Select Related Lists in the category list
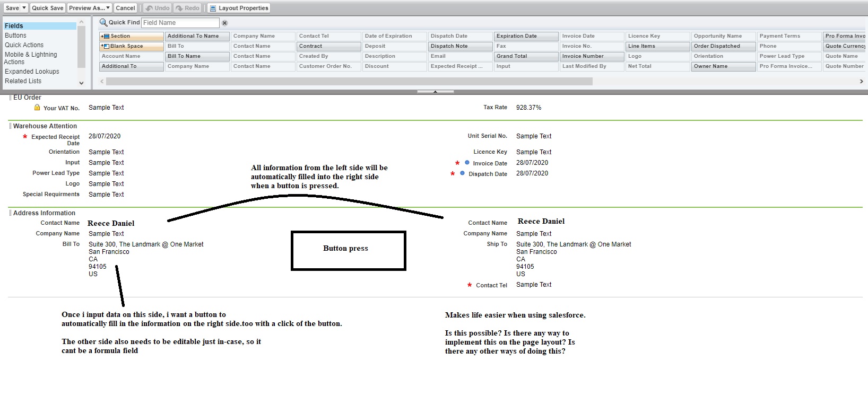The height and width of the screenshot is (396, 868). 23,81
